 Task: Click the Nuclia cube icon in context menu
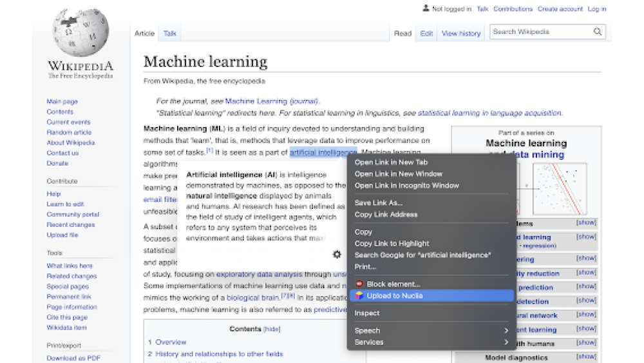(359, 295)
